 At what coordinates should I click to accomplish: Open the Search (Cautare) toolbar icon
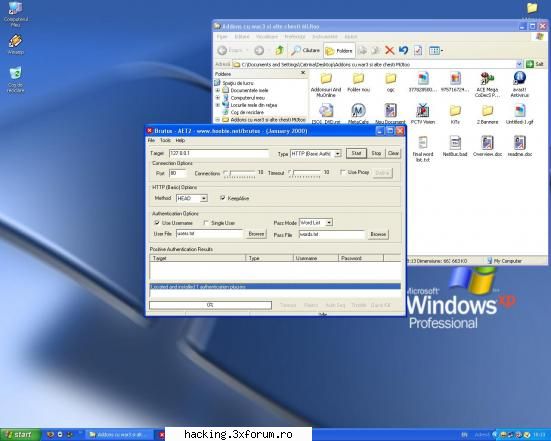click(305, 50)
